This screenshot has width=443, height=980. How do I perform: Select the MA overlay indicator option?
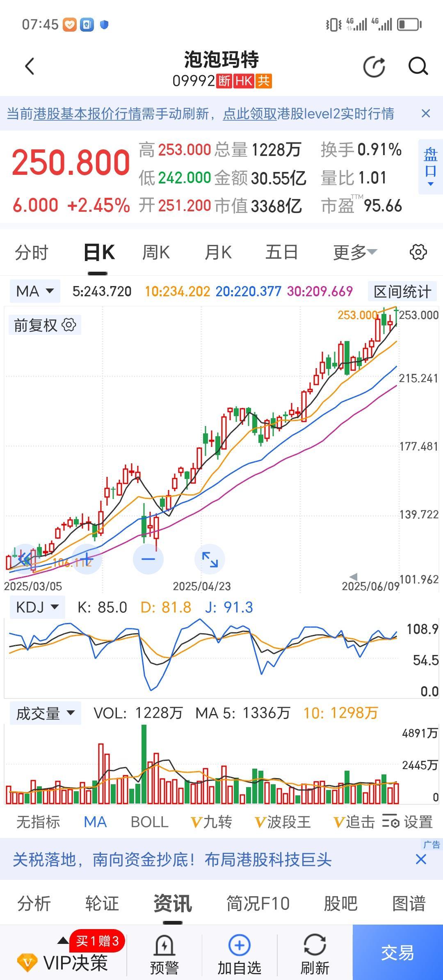click(x=95, y=822)
